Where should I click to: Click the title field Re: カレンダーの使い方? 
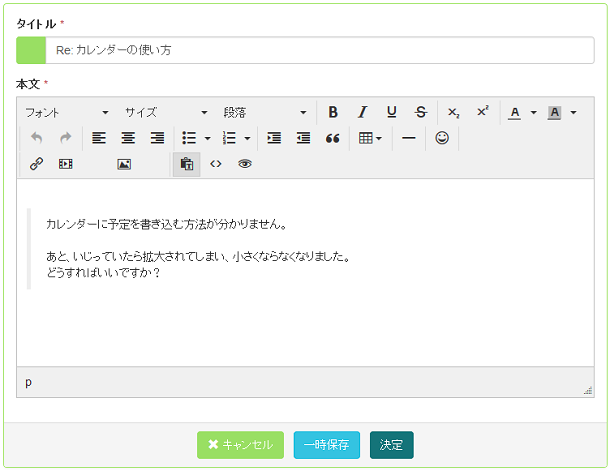(320, 50)
